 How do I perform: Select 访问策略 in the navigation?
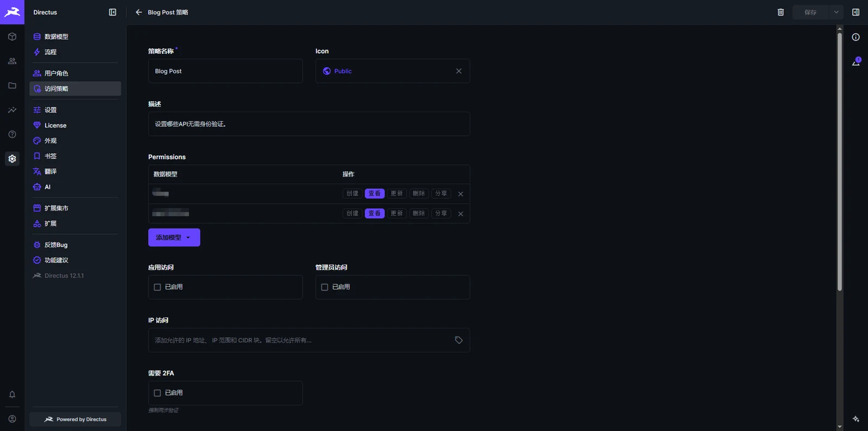pos(75,88)
